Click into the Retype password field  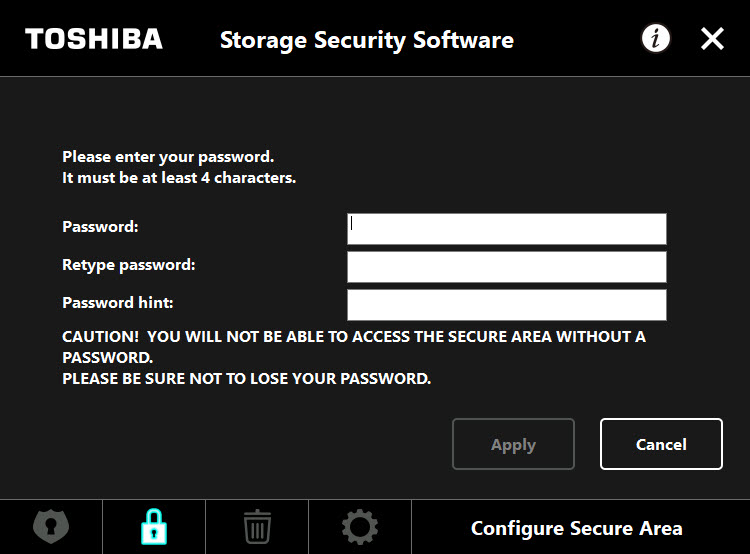pos(507,267)
